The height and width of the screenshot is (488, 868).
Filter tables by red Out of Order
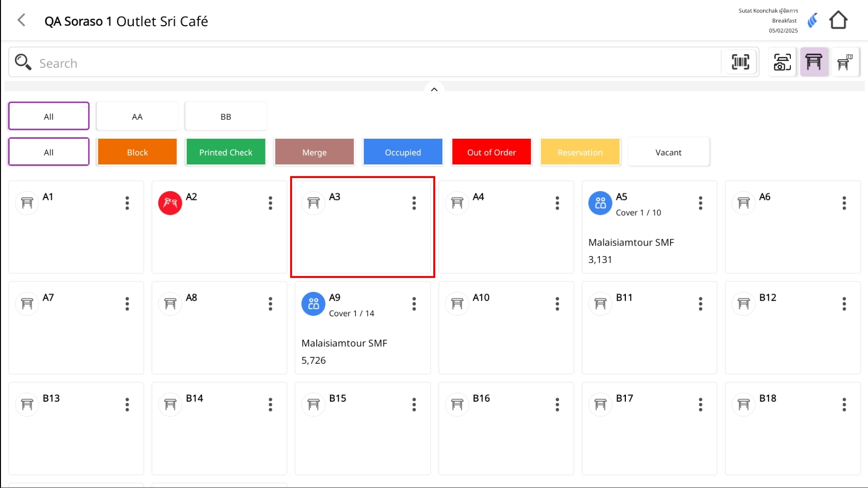click(491, 152)
